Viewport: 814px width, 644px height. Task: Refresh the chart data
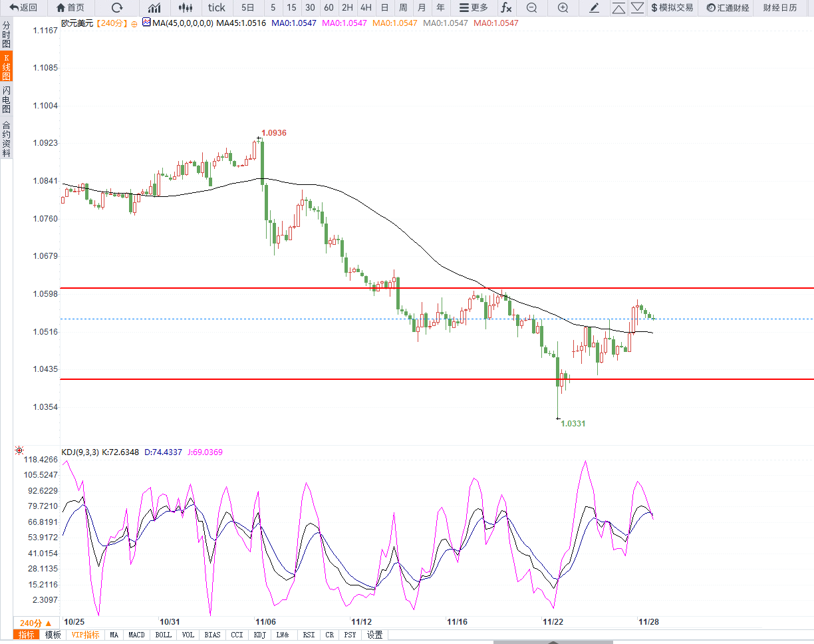point(117,8)
